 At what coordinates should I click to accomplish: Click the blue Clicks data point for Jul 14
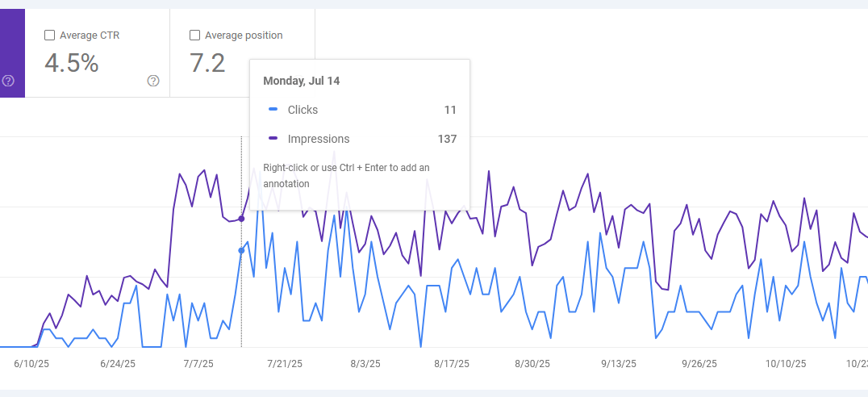click(x=241, y=251)
